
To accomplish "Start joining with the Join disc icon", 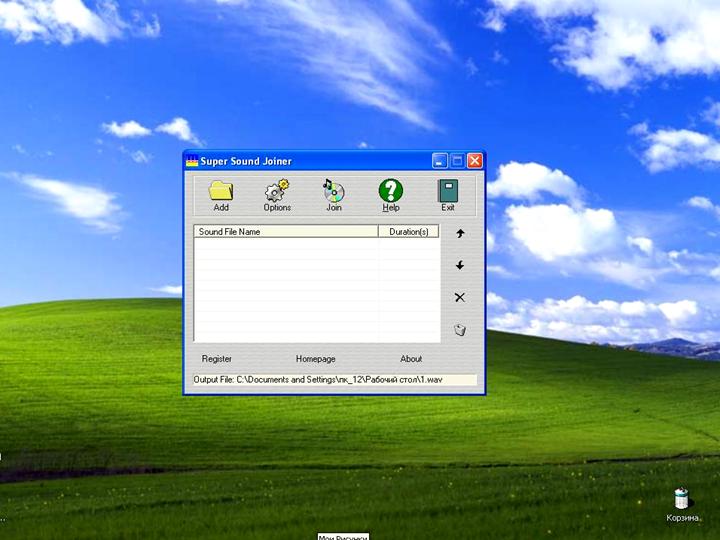I will 334,191.
